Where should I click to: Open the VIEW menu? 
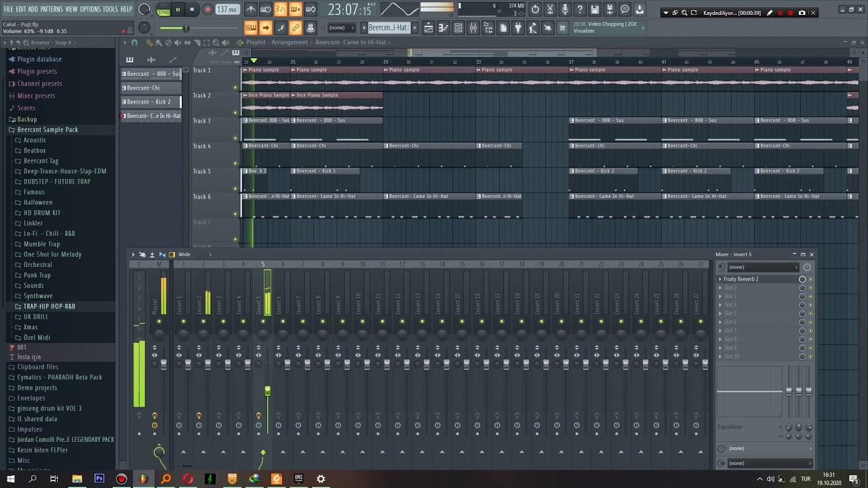tap(71, 9)
